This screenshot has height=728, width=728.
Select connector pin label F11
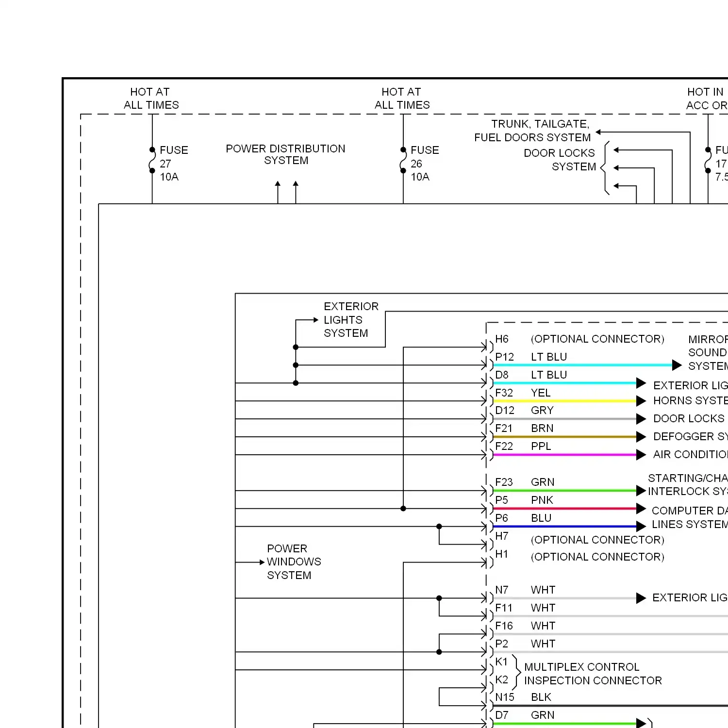click(504, 608)
